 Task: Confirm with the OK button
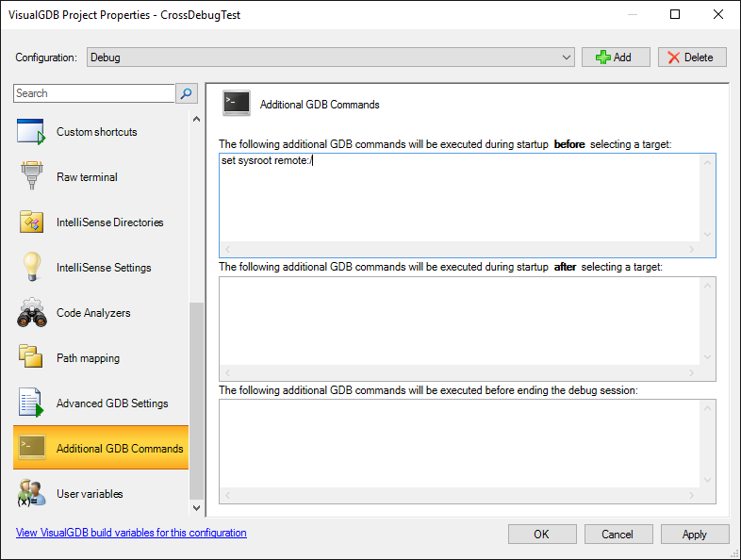542,534
